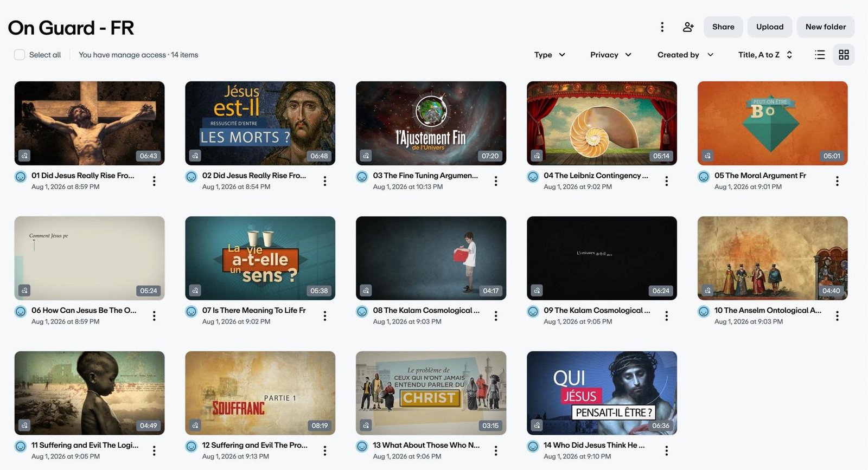Click the 'On Guard - FR' folder title
This screenshot has width=868, height=470.
coord(71,28)
